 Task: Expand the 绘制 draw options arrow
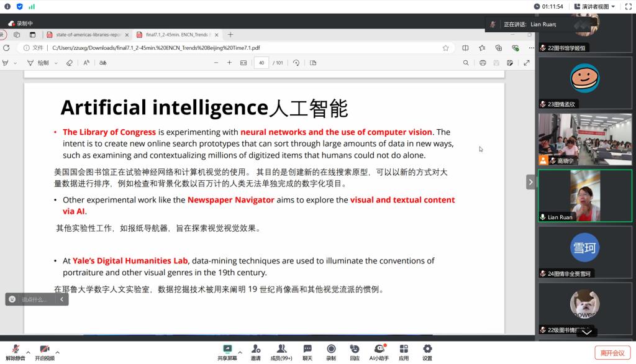[56, 63]
